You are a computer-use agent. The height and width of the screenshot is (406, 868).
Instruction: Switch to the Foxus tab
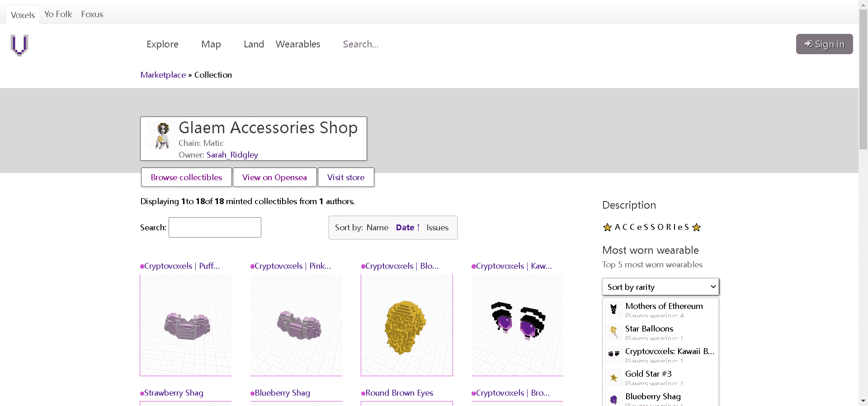(92, 14)
